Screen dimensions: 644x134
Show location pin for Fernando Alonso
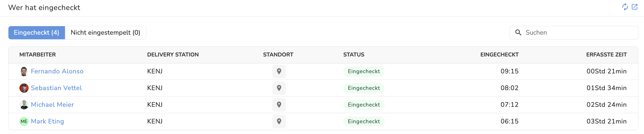pos(279,71)
